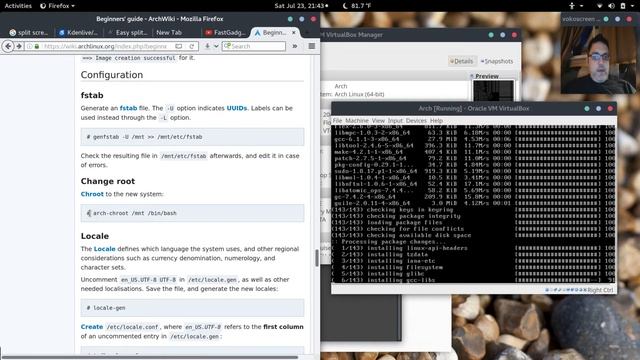
Task: Collapse the Preview section in VirtualBox Manager
Action: point(472,76)
